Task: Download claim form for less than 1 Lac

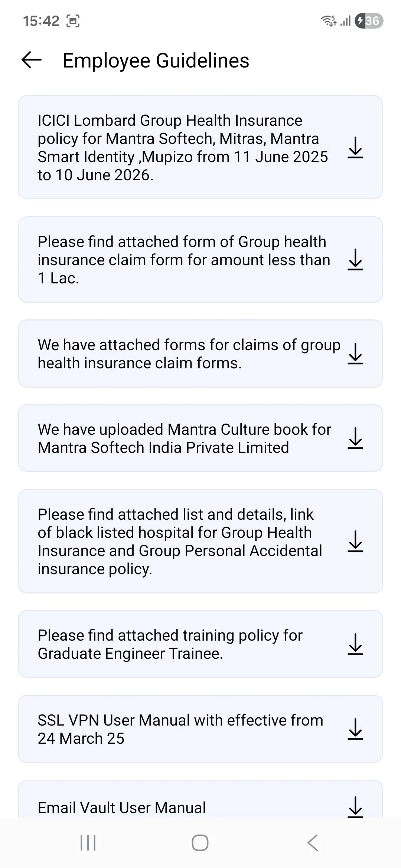Action: pos(355,259)
